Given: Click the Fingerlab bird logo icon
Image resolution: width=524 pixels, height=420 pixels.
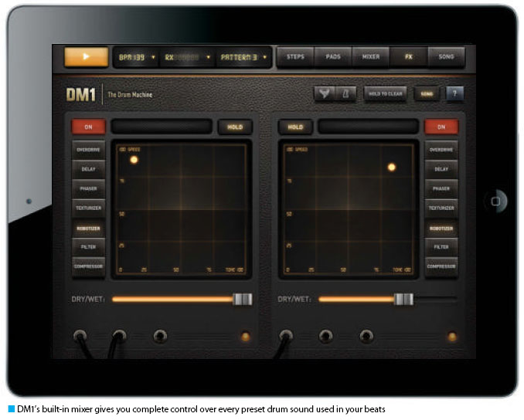Looking at the screenshot, I should coord(324,94).
